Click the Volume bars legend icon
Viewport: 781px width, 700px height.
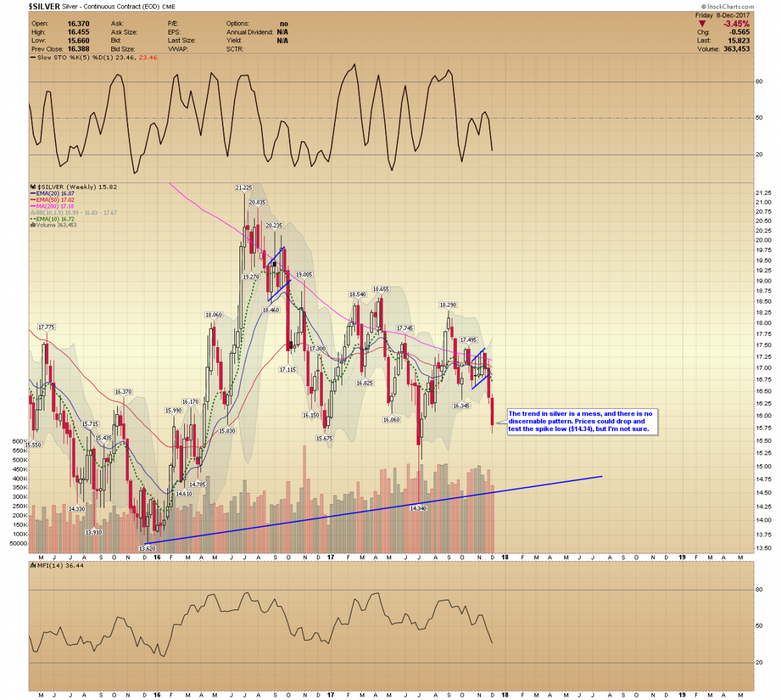33,225
